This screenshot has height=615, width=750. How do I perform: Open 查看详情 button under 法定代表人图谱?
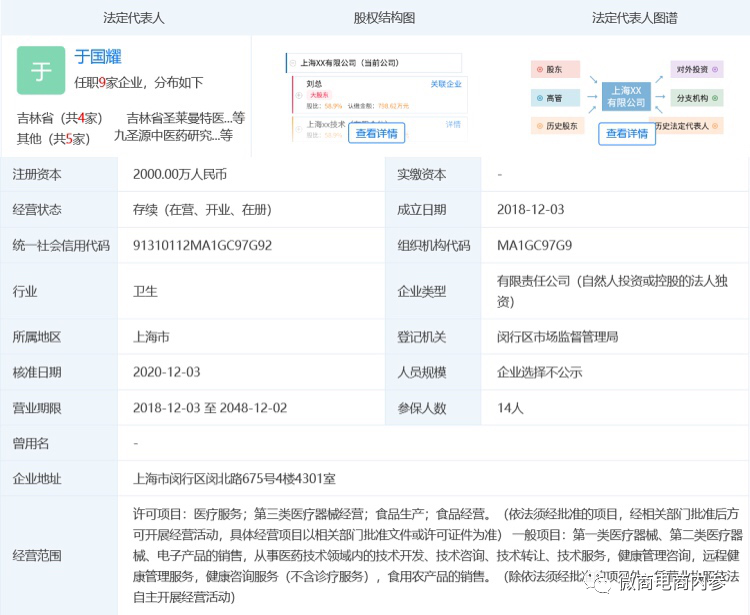point(627,133)
